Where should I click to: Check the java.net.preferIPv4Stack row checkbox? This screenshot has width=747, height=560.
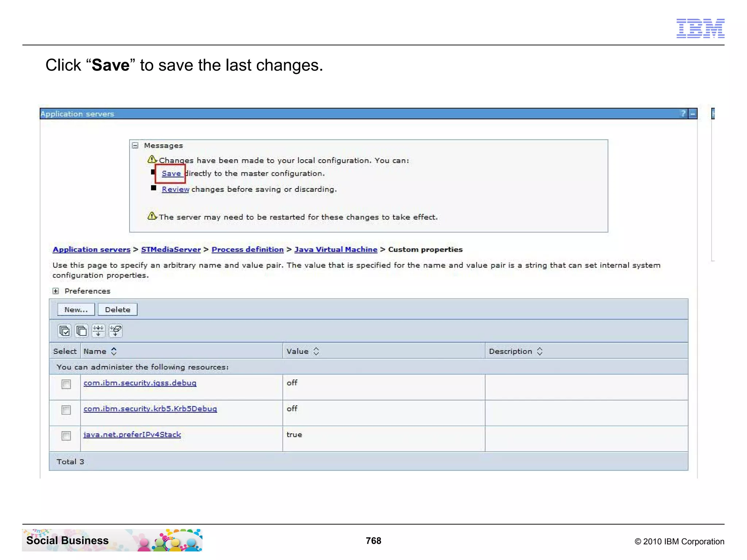coord(66,436)
